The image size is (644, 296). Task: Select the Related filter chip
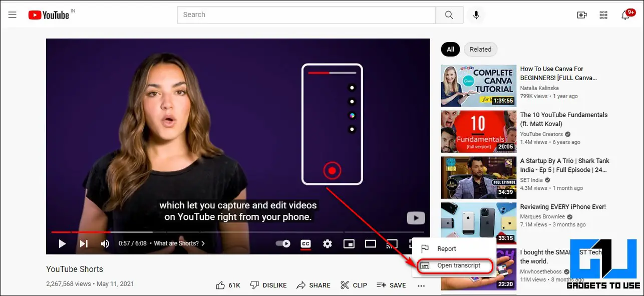click(x=481, y=49)
